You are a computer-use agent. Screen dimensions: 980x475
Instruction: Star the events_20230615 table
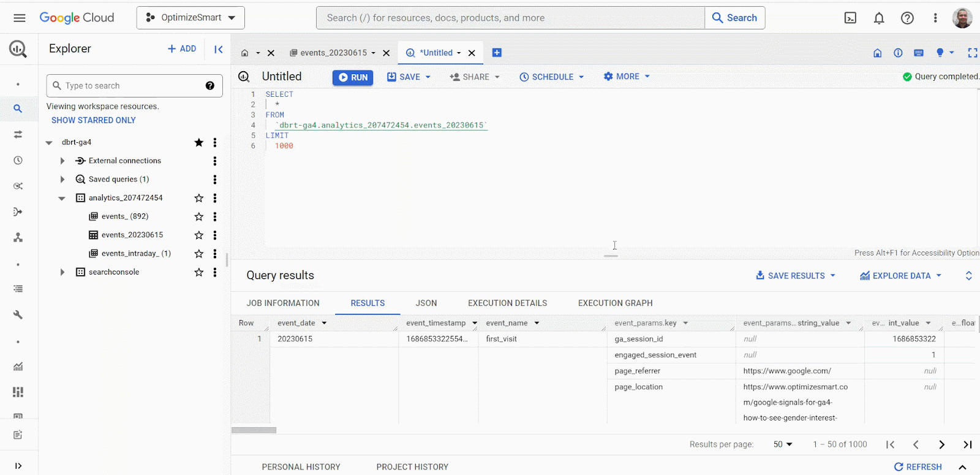(x=198, y=235)
